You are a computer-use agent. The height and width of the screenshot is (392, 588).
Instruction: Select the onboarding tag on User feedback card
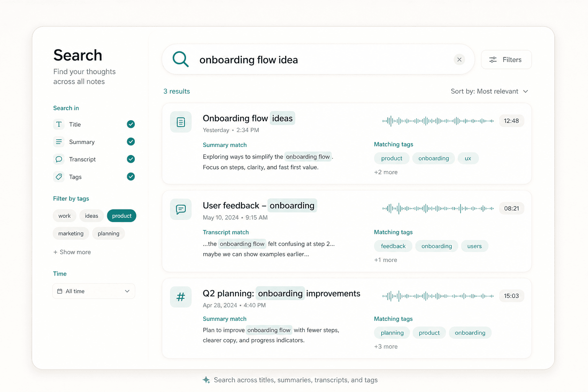point(436,246)
